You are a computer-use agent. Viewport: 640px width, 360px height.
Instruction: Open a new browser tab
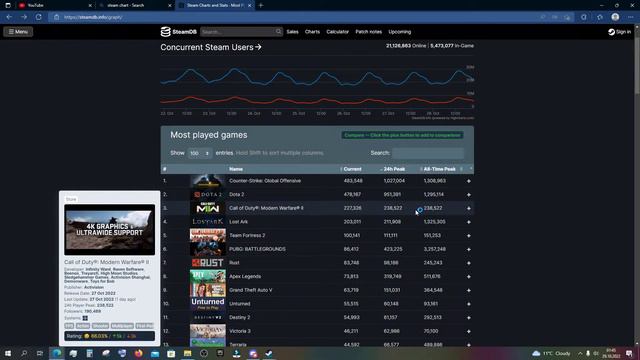(x=261, y=5)
